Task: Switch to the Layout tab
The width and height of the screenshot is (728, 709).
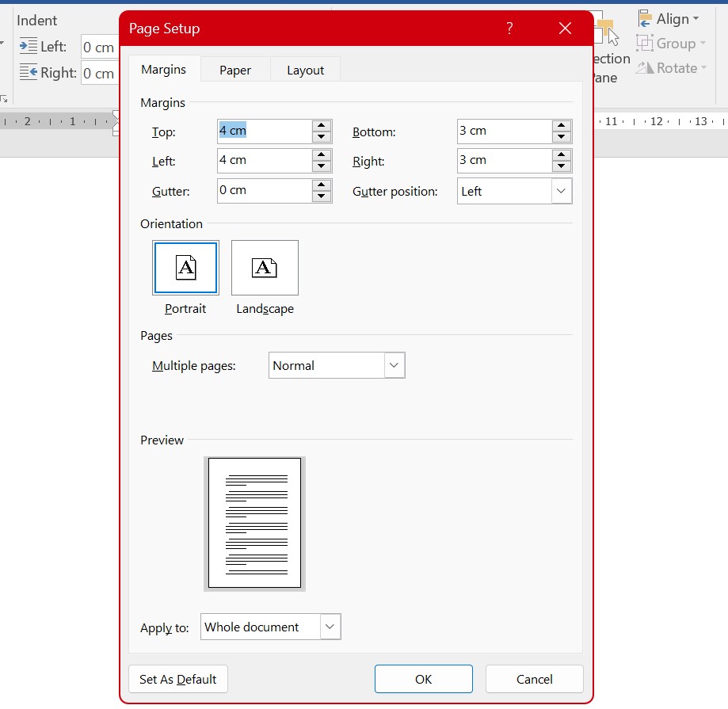Action: click(x=305, y=70)
